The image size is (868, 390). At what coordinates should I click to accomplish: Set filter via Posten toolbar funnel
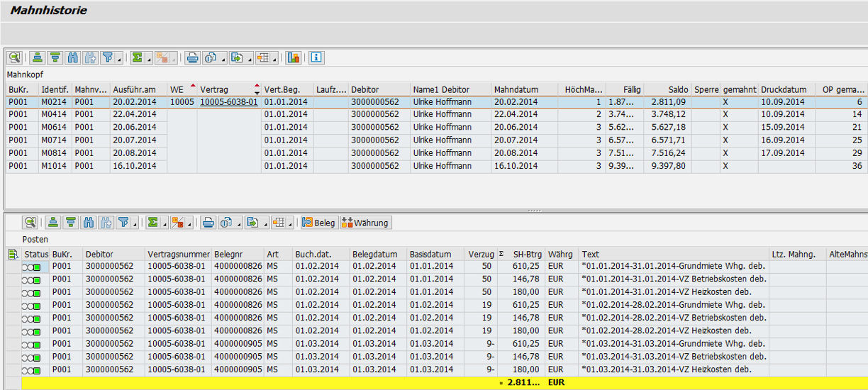click(123, 223)
